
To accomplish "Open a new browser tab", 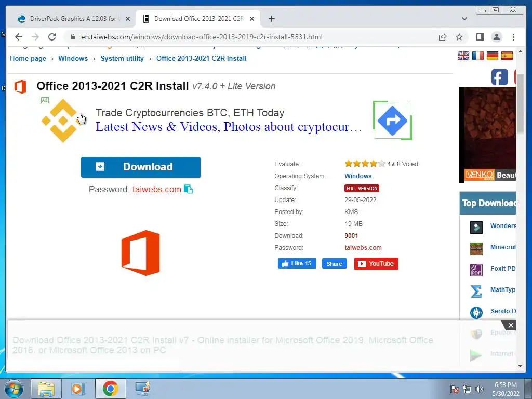I will coord(271,19).
